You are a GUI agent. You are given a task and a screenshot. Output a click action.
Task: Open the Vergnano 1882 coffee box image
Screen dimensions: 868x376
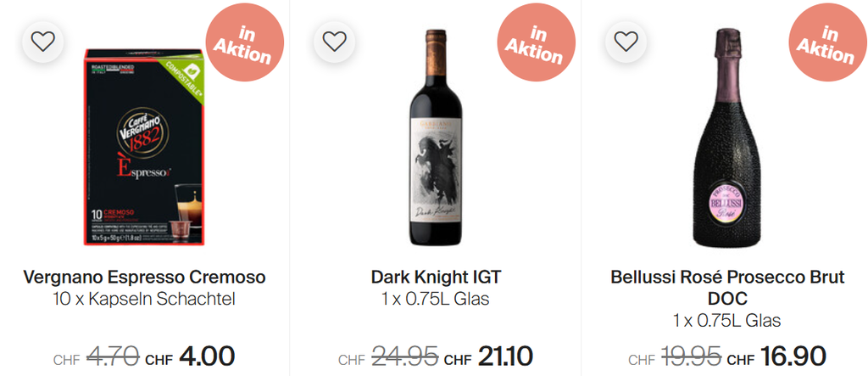144,147
